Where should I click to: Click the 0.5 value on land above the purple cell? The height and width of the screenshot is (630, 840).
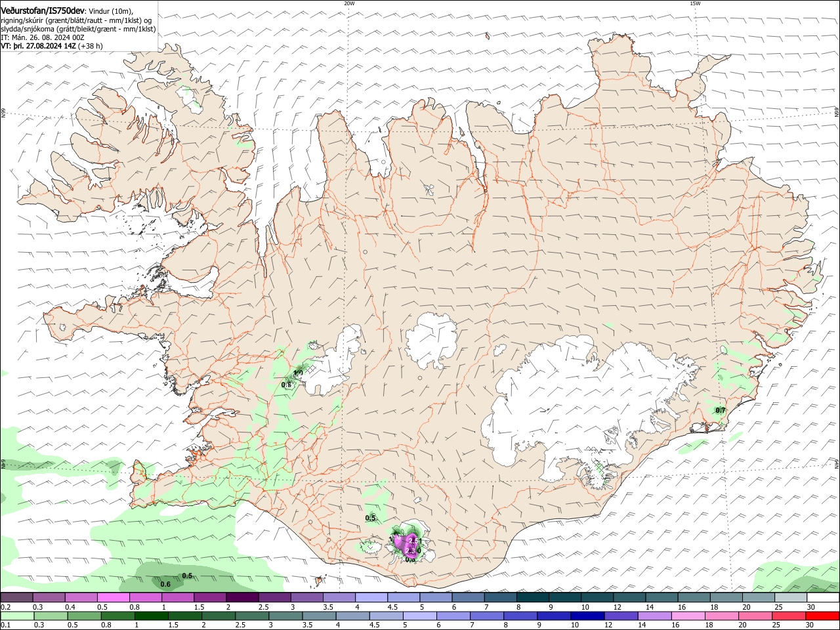click(x=370, y=518)
